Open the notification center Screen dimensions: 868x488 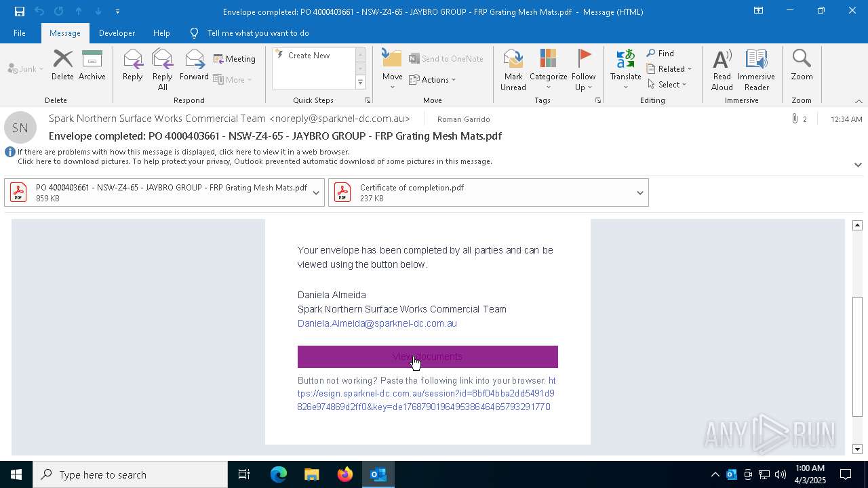pos(846,474)
